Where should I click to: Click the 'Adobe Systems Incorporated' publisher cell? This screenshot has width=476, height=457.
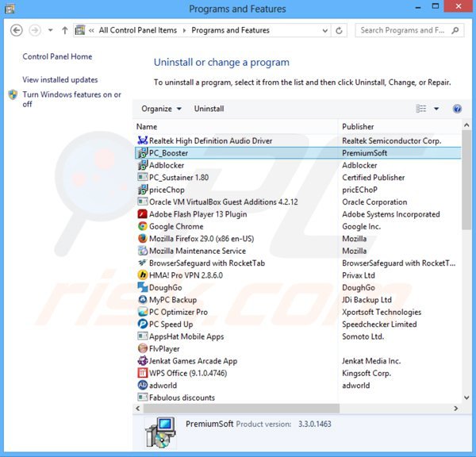[x=391, y=214]
